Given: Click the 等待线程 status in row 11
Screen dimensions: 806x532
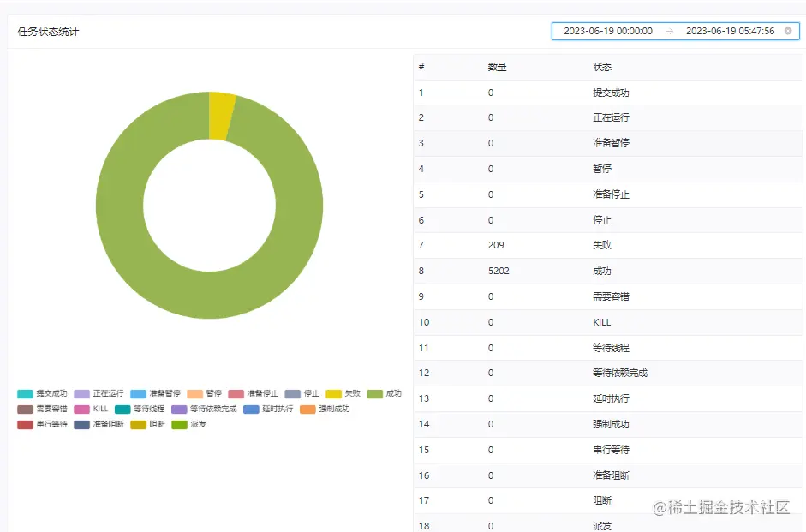Looking at the screenshot, I should [611, 348].
